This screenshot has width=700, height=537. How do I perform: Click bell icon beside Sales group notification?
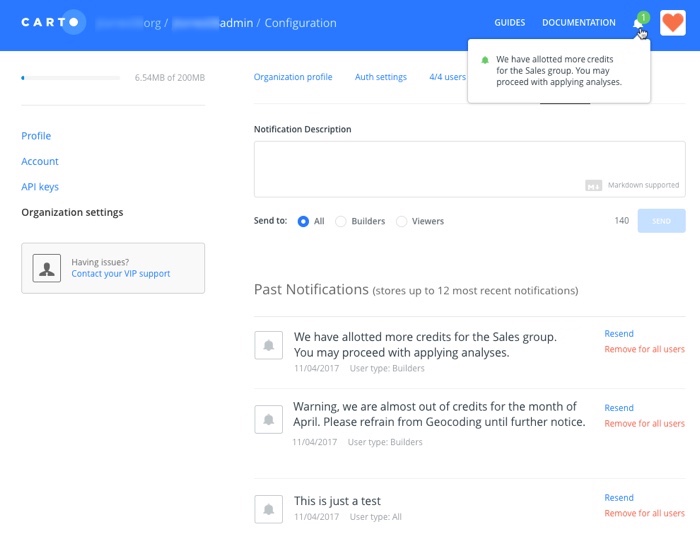pyautogui.click(x=268, y=345)
